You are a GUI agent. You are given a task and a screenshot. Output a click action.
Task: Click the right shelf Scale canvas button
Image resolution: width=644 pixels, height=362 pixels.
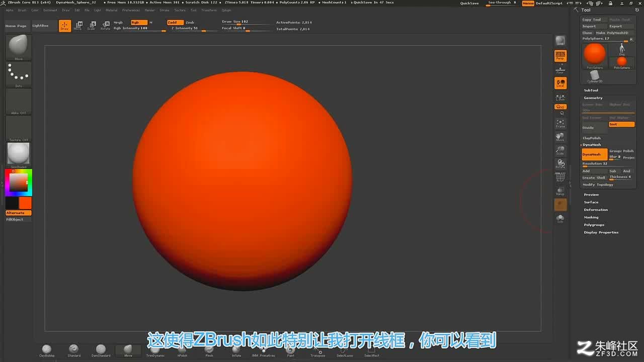click(x=560, y=150)
